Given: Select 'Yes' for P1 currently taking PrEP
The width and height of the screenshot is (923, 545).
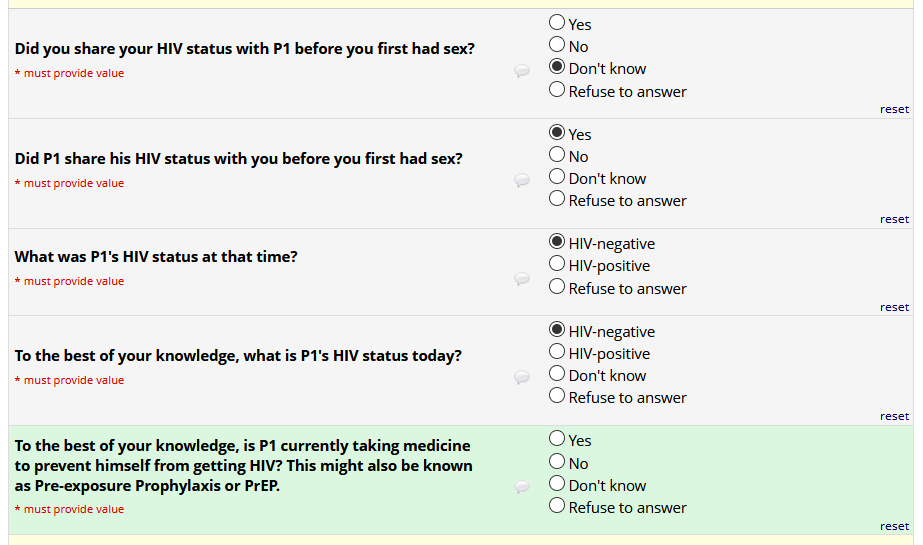Looking at the screenshot, I should pyautogui.click(x=557, y=439).
